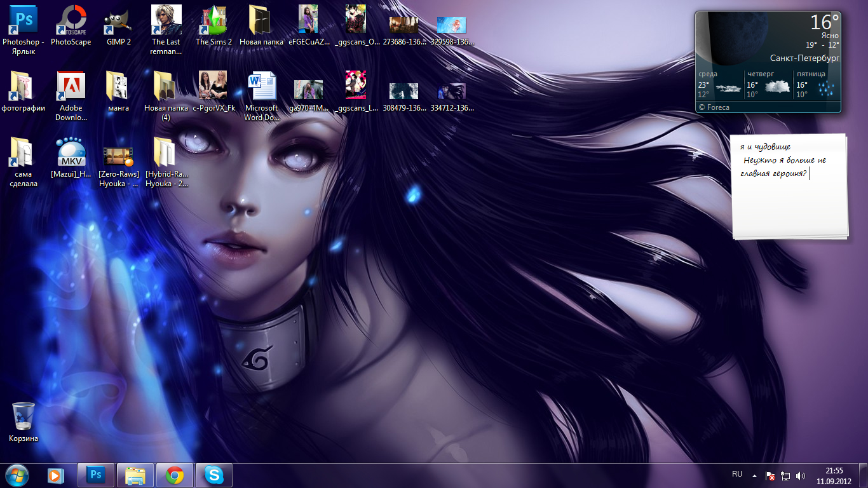Screen dimensions: 868x488
Task: Open the Windows Start menu
Action: tap(17, 475)
